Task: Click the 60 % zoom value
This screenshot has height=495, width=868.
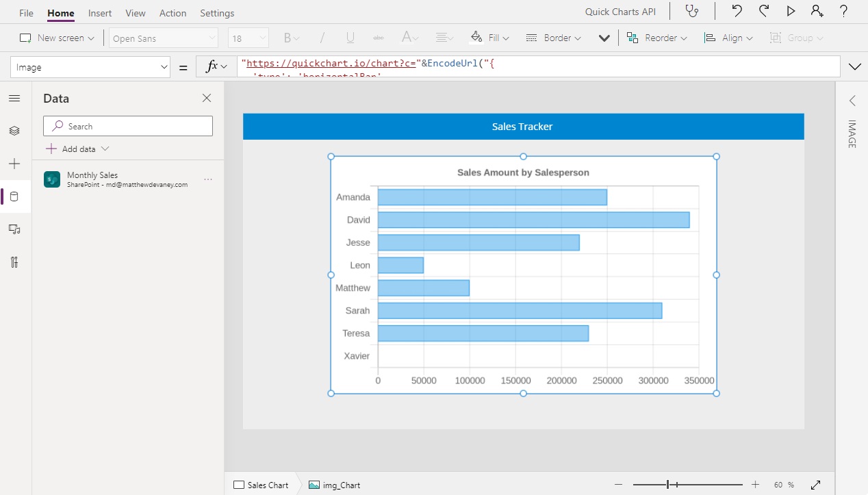Action: [784, 485]
